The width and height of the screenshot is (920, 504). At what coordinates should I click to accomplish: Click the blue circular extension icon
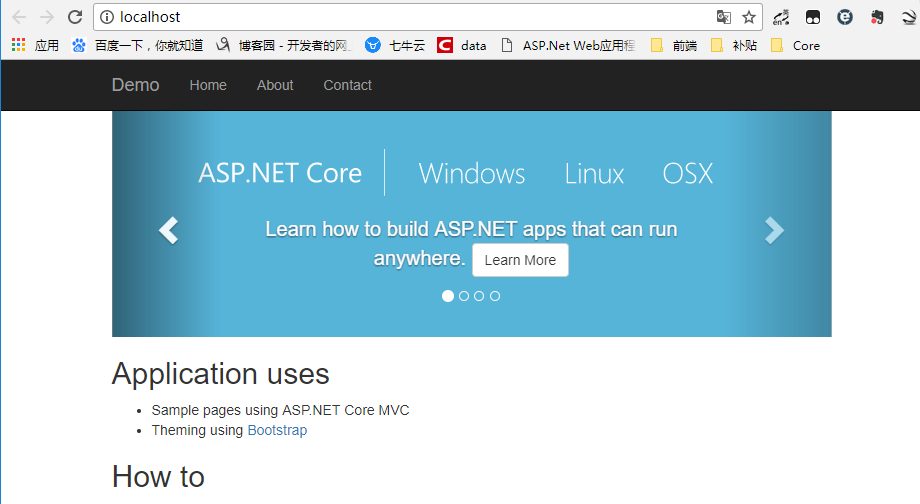pyautogui.click(x=845, y=18)
